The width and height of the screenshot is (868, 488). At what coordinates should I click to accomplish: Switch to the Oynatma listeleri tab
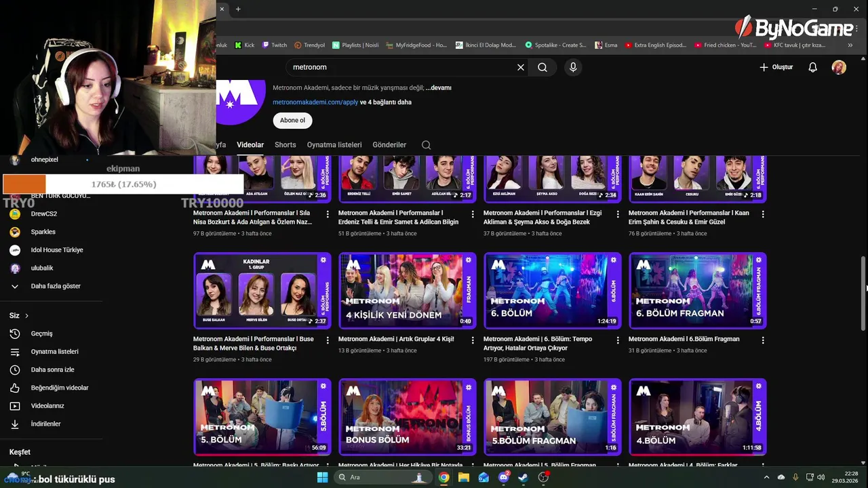click(x=334, y=145)
